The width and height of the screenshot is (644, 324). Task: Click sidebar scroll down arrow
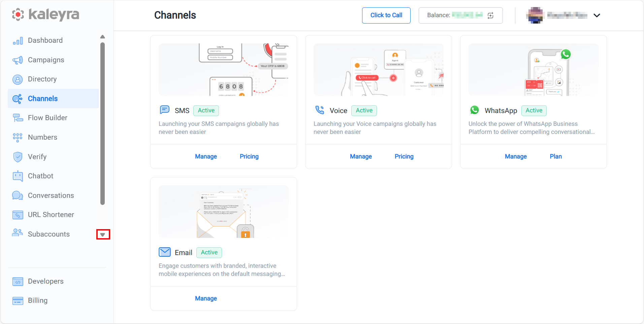(103, 235)
